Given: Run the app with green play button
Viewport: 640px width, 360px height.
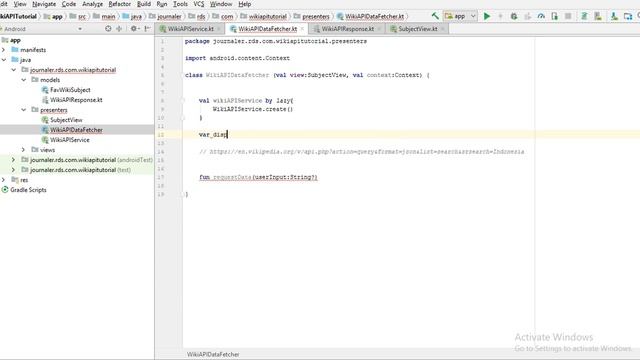Looking at the screenshot, I should point(487,16).
